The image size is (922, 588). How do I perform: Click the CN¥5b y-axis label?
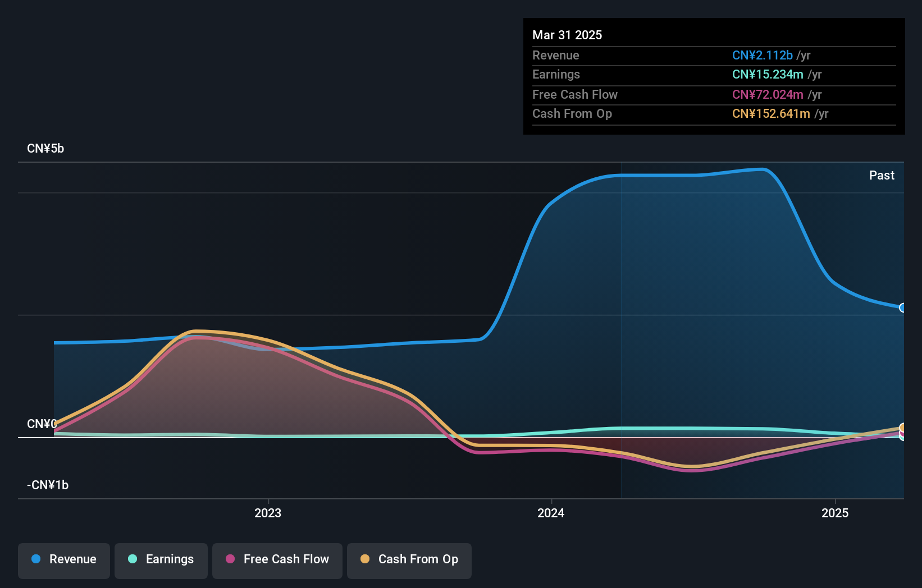pyautogui.click(x=45, y=149)
